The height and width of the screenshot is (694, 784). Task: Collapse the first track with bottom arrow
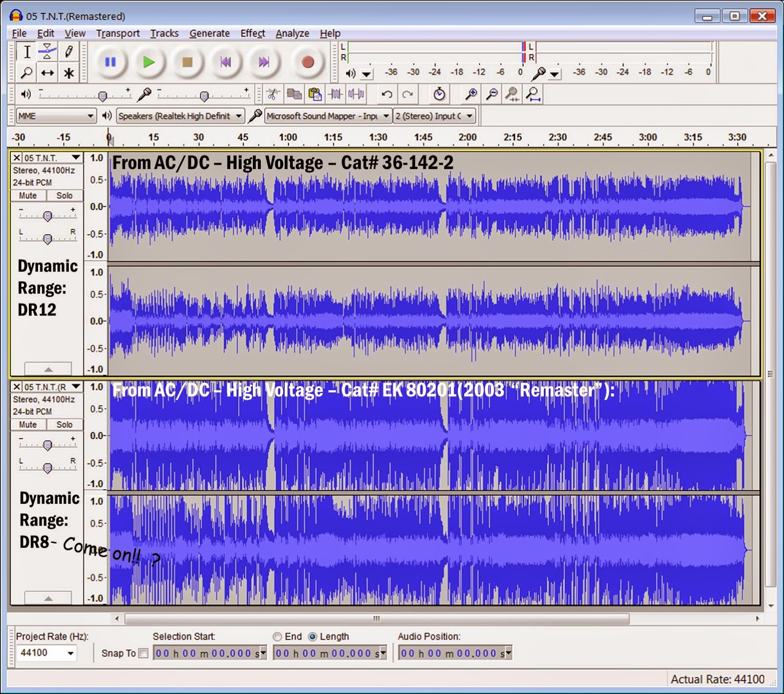(x=48, y=369)
